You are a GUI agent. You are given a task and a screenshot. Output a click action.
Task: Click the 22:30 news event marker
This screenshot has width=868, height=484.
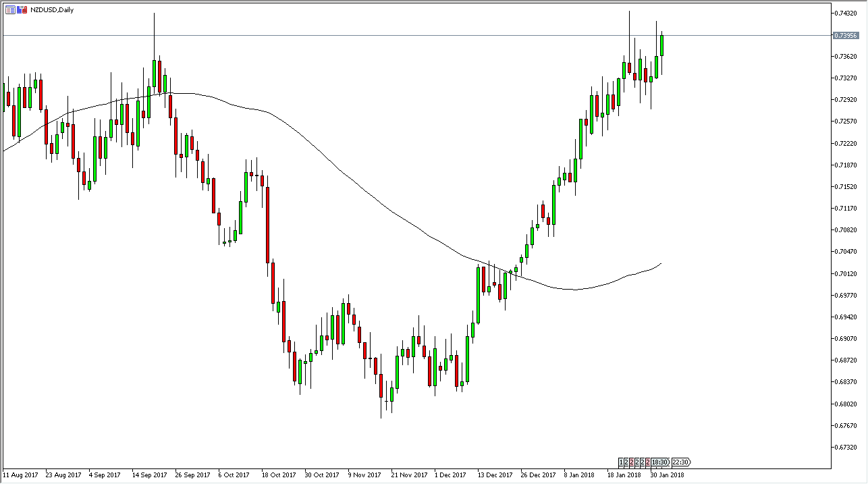pyautogui.click(x=680, y=462)
